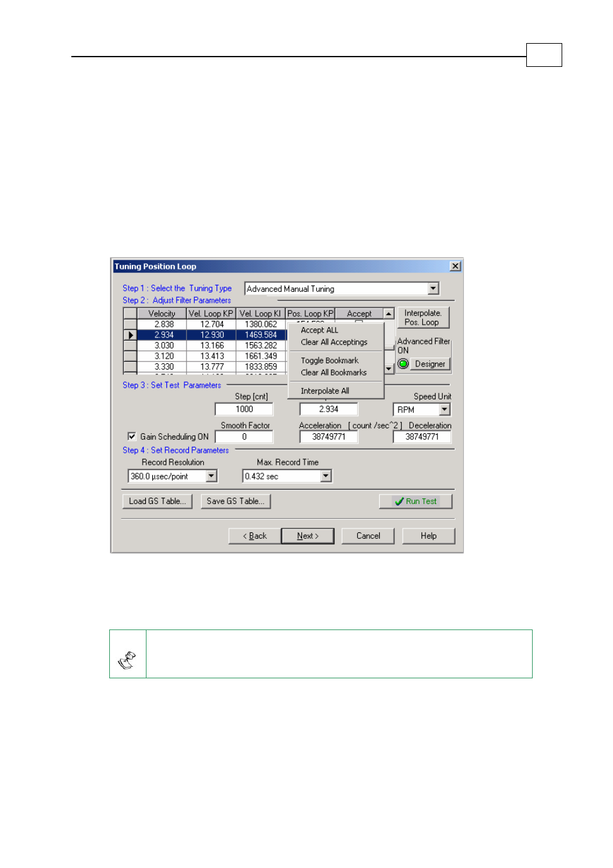This screenshot has width=613, height=868.
Task: Select the highlighted Velocity cell 2.934
Action: tap(162, 335)
